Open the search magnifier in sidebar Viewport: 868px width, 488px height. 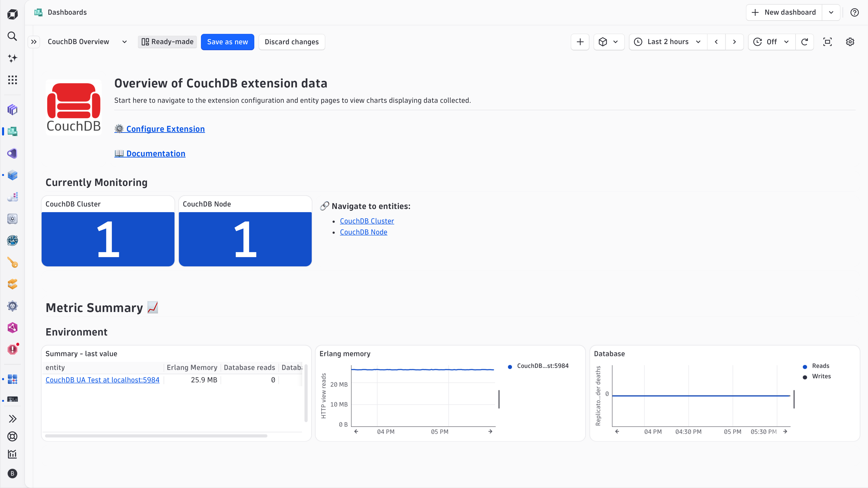coord(12,36)
